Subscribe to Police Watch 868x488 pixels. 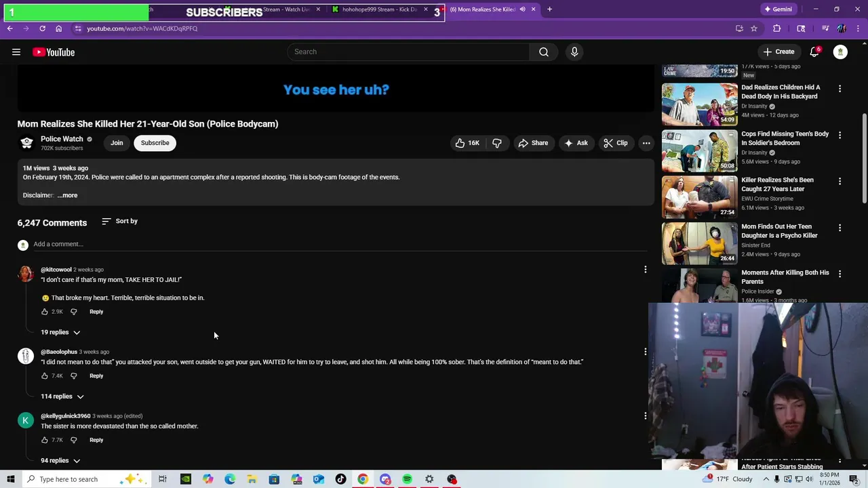click(x=155, y=143)
